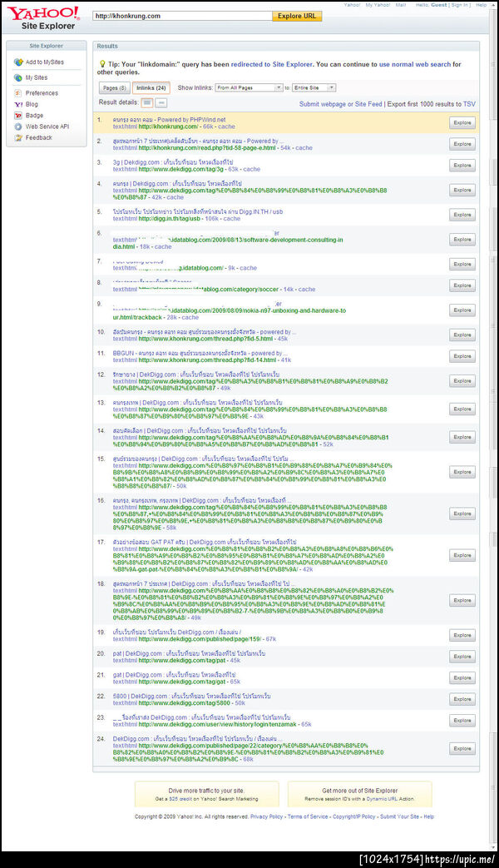This screenshot has height=868, width=499.
Task: Open user/view/history/login/tenzamak URL in result 23
Action: click(217, 724)
